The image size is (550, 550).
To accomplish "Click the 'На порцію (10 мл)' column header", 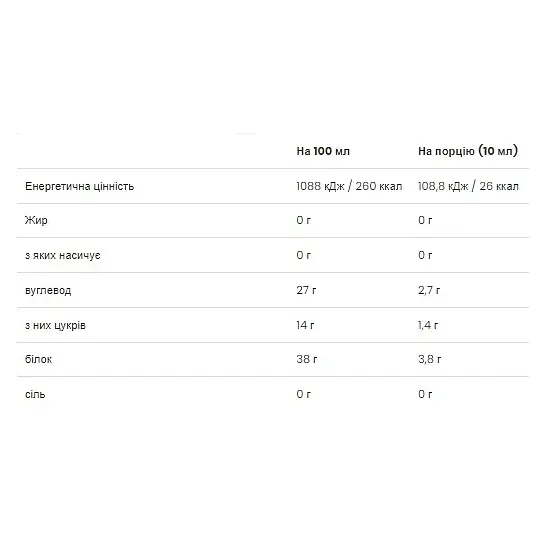I will (x=468, y=151).
